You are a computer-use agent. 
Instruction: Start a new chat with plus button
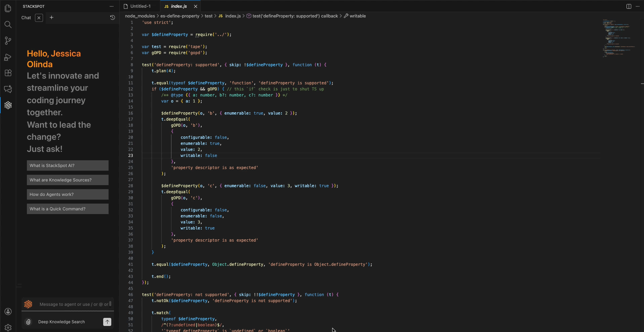(x=51, y=17)
